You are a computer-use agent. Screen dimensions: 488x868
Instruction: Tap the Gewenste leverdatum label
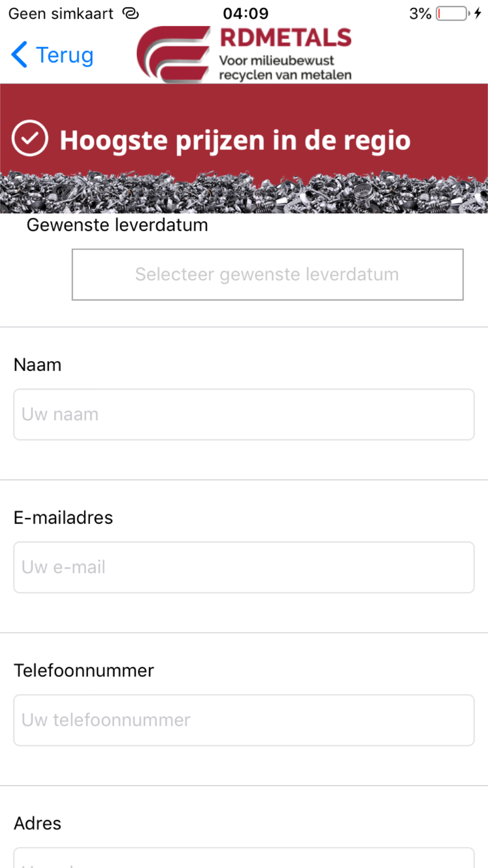coord(117,225)
